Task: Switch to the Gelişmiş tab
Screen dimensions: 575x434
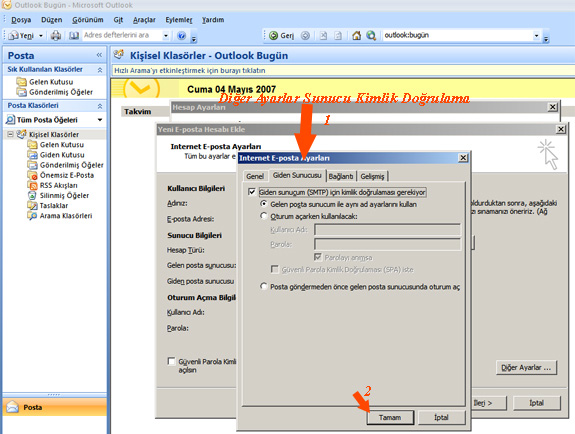Action: [372, 176]
